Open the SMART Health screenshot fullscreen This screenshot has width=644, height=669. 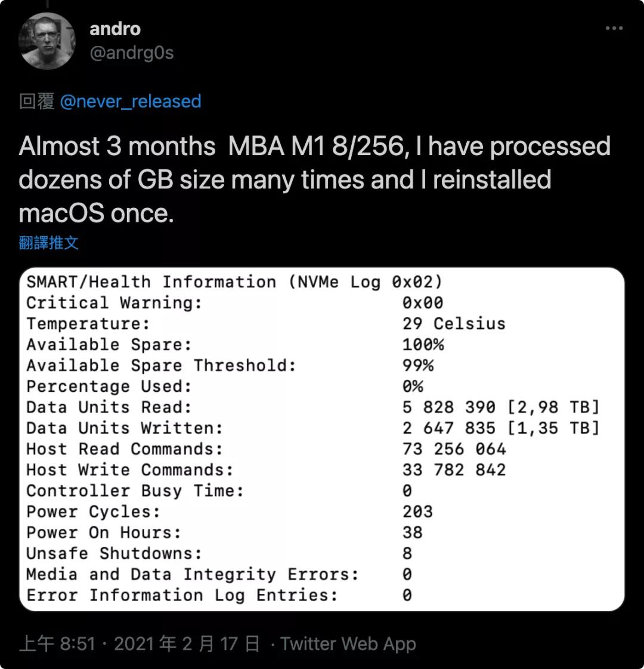pos(322,438)
